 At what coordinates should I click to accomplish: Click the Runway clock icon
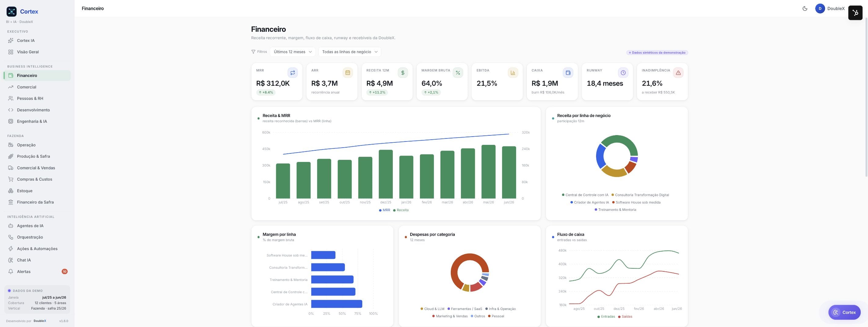coord(623,72)
